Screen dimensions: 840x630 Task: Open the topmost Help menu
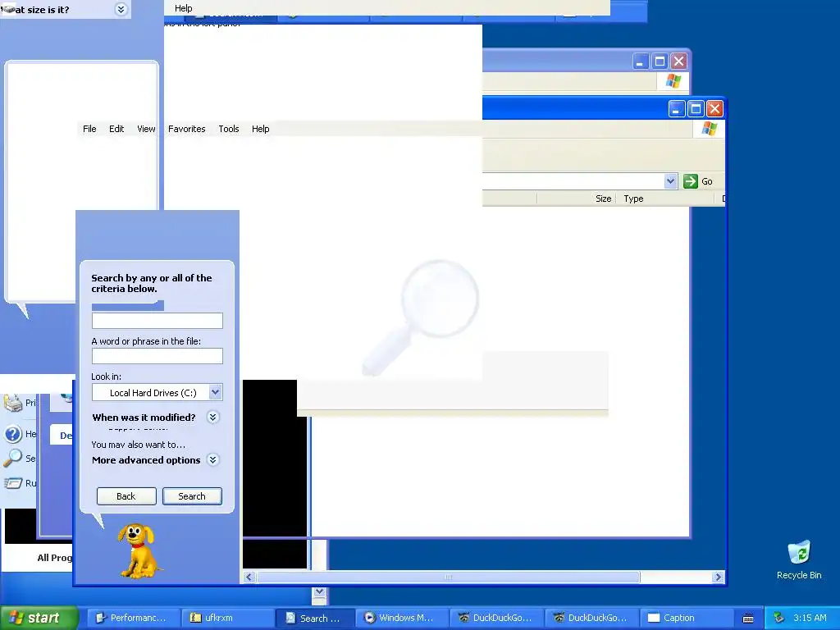click(x=183, y=8)
